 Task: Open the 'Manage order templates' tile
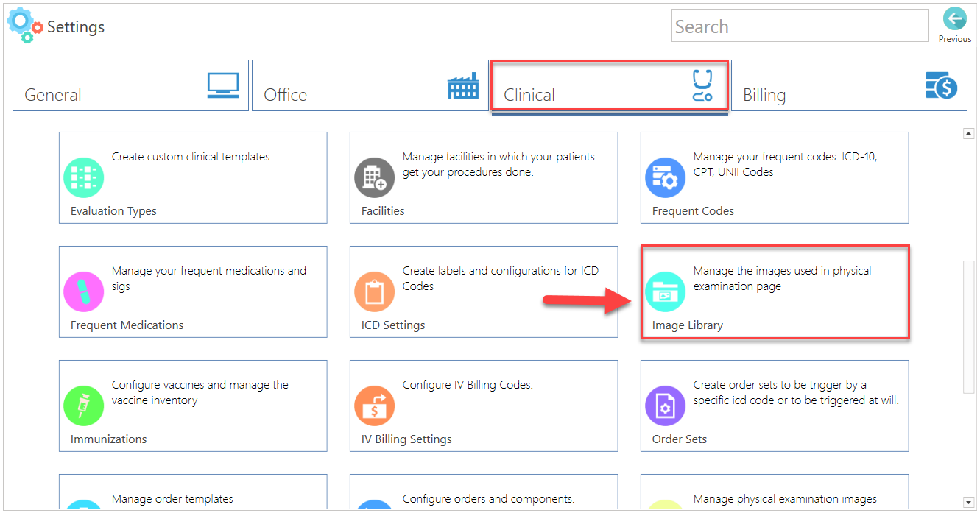[193, 492]
